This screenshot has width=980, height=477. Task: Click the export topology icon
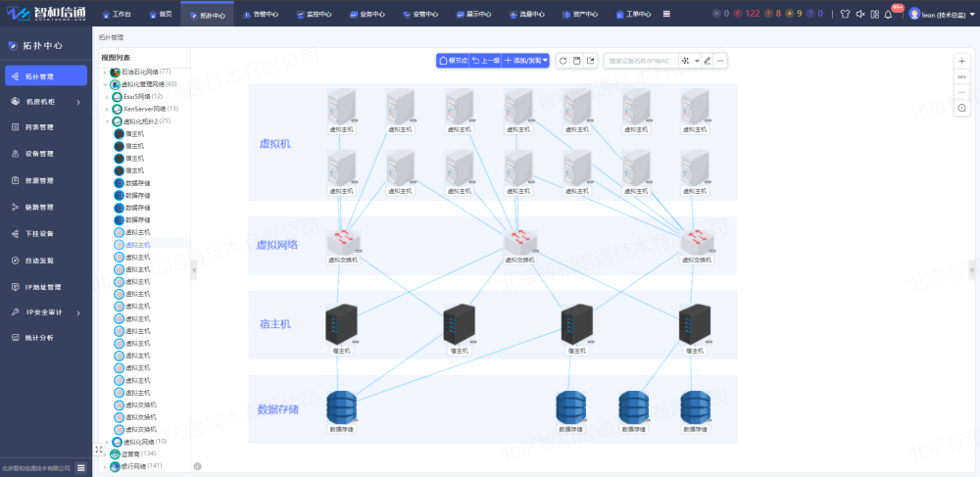point(591,61)
